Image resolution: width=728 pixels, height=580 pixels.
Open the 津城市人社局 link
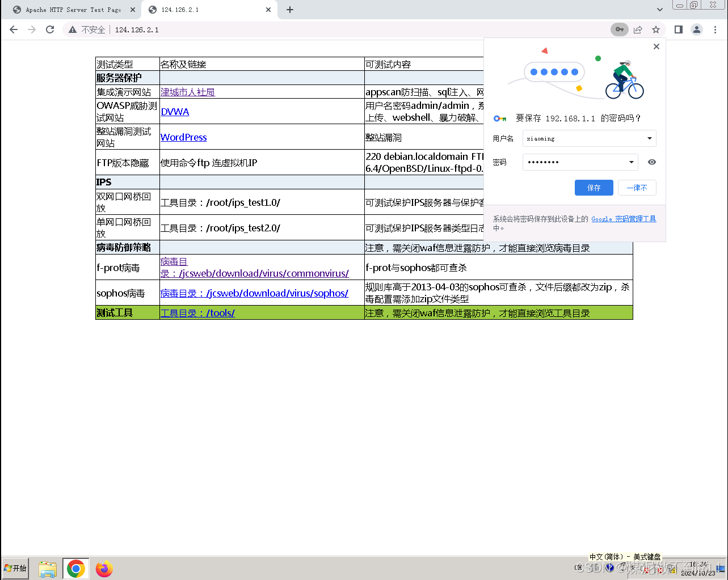(x=187, y=92)
